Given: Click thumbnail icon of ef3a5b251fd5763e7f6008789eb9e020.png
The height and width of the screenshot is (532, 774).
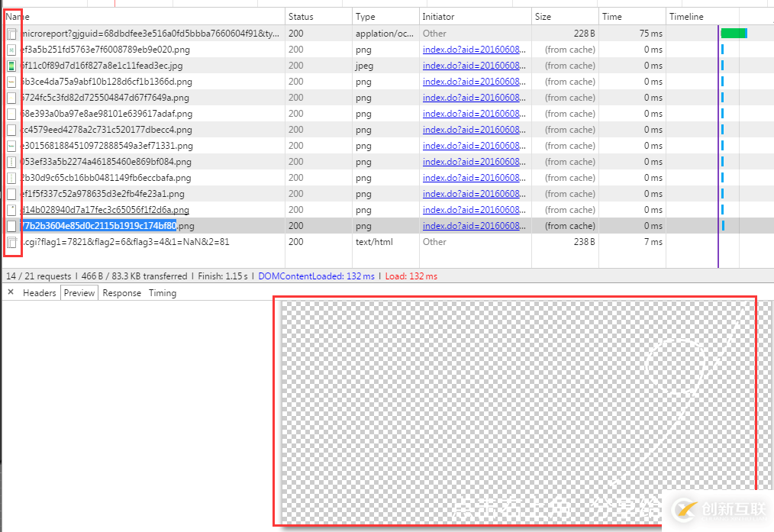Looking at the screenshot, I should (x=12, y=50).
